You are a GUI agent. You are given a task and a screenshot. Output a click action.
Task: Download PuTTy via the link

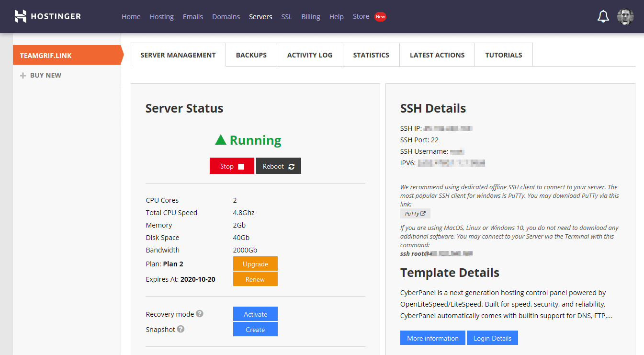point(415,214)
